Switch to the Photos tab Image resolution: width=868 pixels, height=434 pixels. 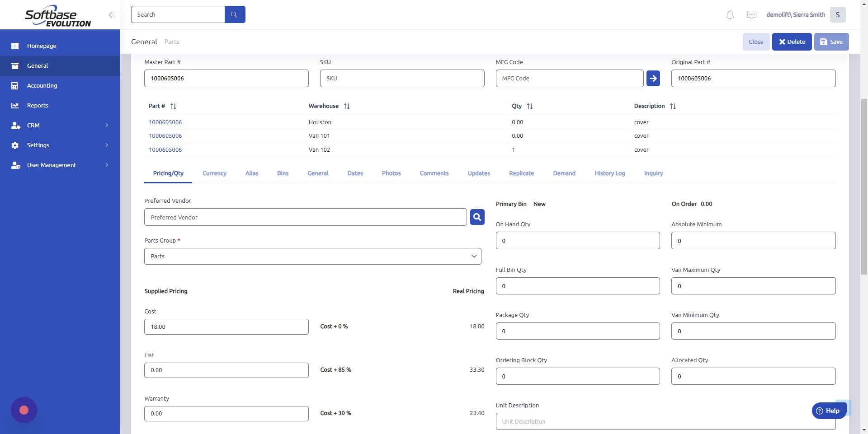pyautogui.click(x=391, y=173)
